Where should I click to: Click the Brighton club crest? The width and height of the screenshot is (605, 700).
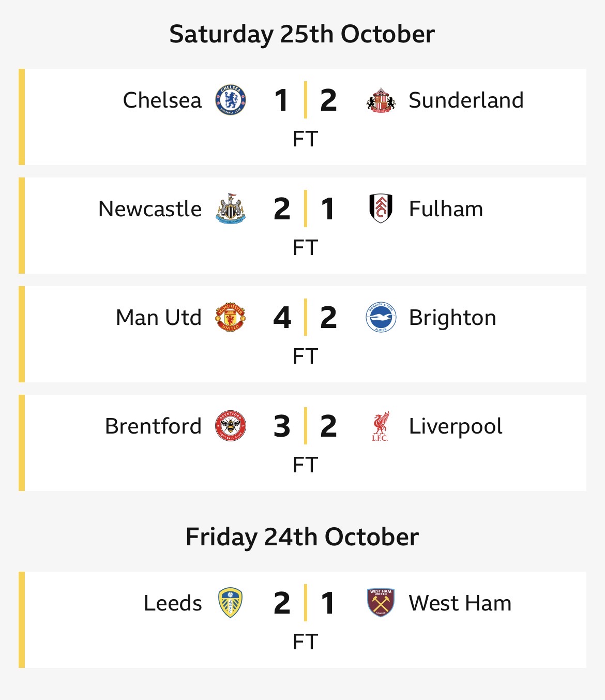coord(381,317)
